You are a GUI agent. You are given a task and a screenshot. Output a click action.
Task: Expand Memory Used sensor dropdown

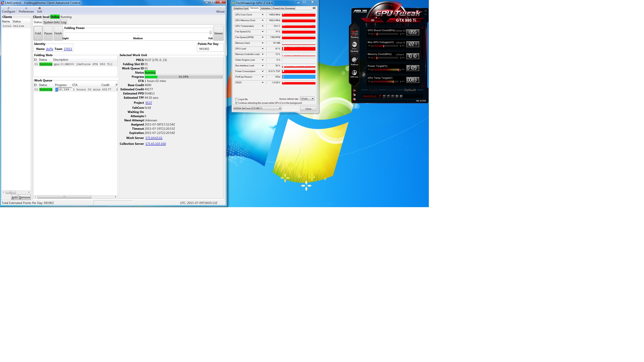pyautogui.click(x=262, y=43)
